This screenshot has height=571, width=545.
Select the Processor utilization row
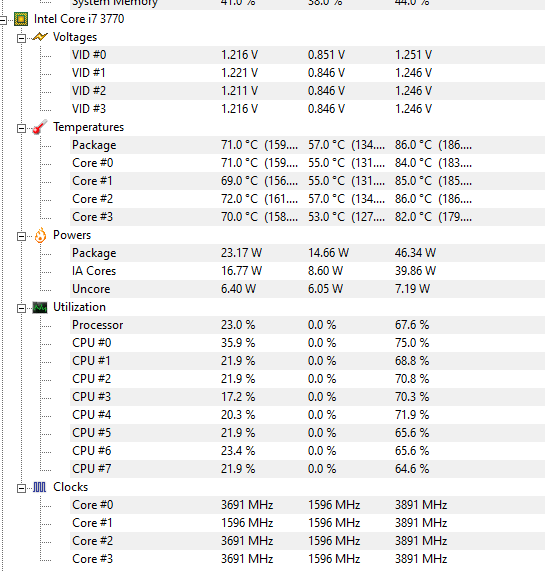[307, 325]
